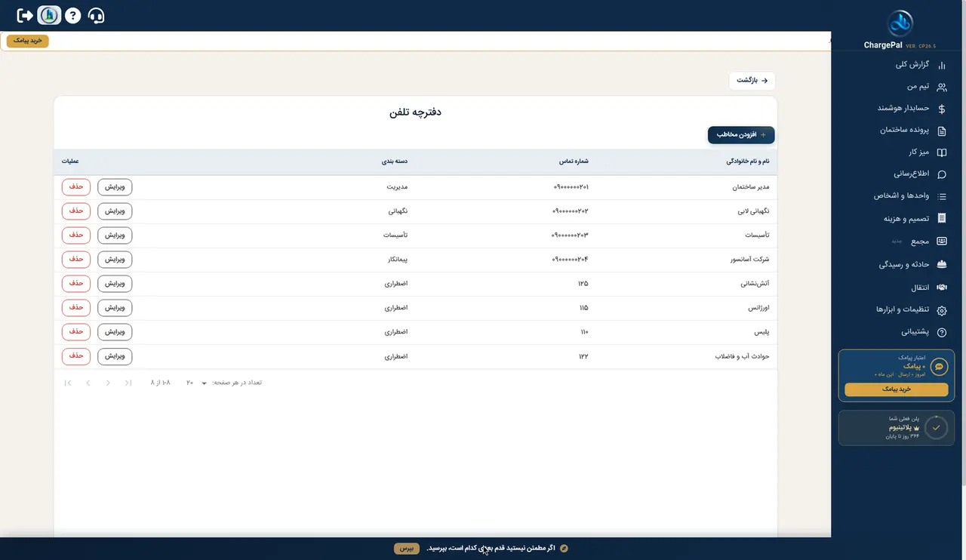Click the list icon beside واحدها و اشخاص
Image resolution: width=966 pixels, height=560 pixels.
pyautogui.click(x=941, y=196)
